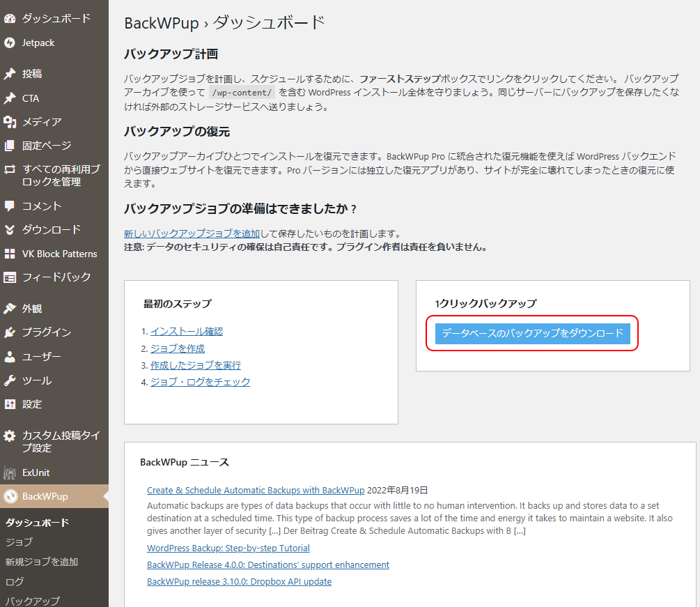700x607 pixels.
Task: Click the 2022年8月19日 date text
Action: click(x=397, y=491)
